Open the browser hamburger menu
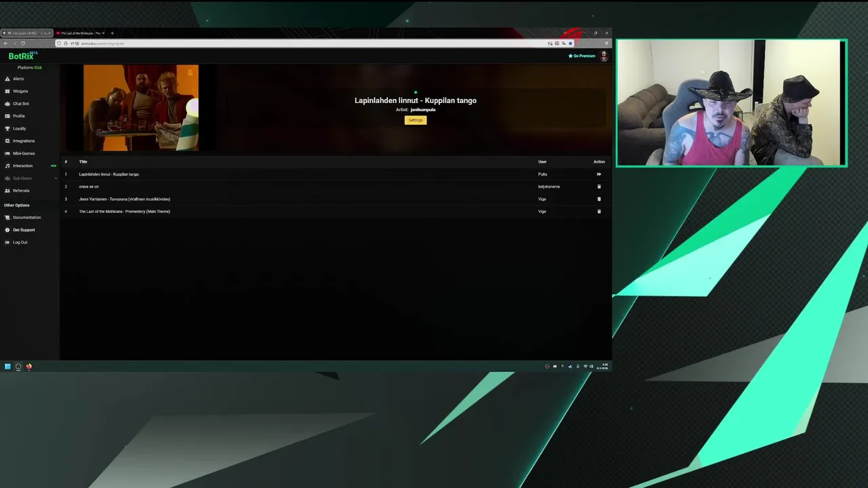This screenshot has height=488, width=868. pos(606,43)
